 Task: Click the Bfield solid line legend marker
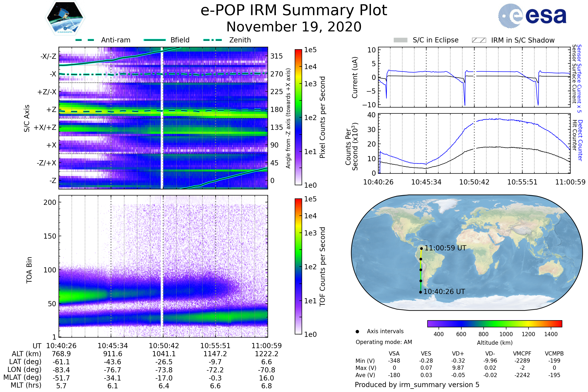(155, 40)
